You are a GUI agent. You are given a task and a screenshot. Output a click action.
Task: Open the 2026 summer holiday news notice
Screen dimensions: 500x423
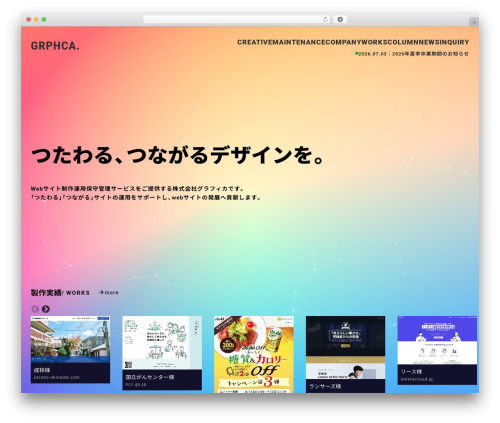click(412, 54)
